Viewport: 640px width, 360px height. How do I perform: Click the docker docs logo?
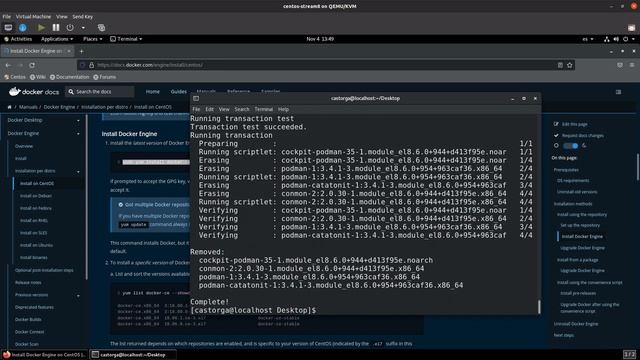click(34, 91)
